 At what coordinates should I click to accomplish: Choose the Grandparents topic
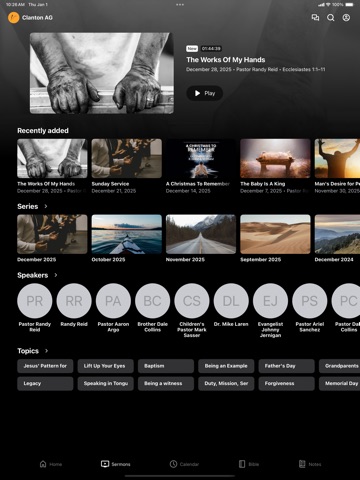coord(339,366)
